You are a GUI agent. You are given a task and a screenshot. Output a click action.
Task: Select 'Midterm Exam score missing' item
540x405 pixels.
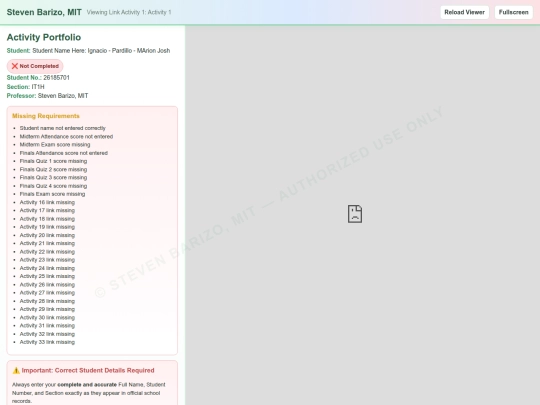click(x=55, y=145)
